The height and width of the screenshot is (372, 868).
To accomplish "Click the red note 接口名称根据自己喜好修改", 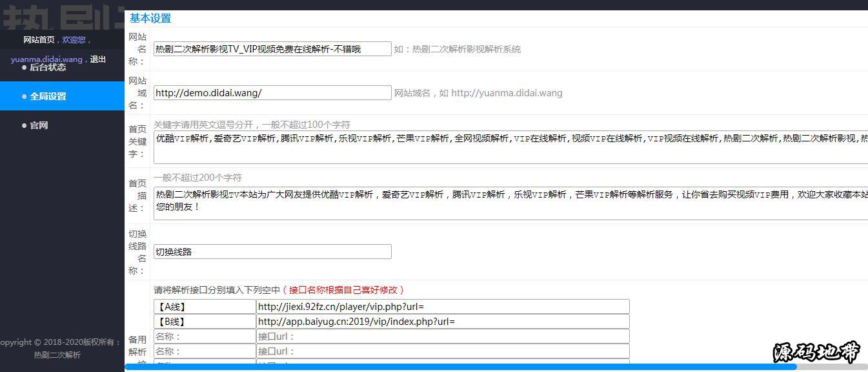I will coord(343,290).
